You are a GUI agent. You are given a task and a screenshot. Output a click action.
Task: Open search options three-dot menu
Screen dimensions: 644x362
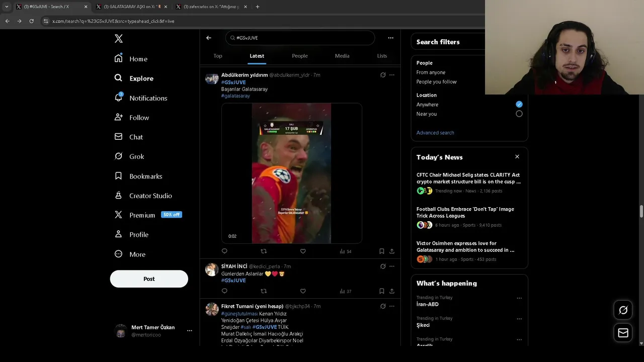coord(390,38)
